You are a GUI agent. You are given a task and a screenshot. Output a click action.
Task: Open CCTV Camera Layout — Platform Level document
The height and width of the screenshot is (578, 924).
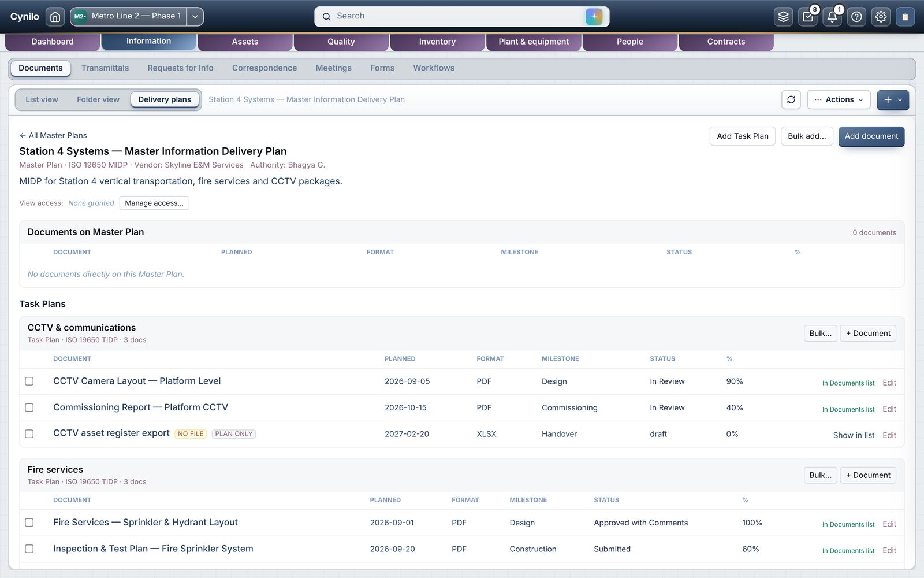point(137,381)
